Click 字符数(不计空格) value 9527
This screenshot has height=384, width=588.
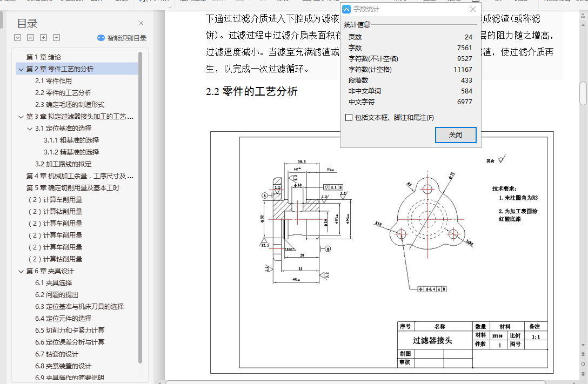[x=465, y=59]
